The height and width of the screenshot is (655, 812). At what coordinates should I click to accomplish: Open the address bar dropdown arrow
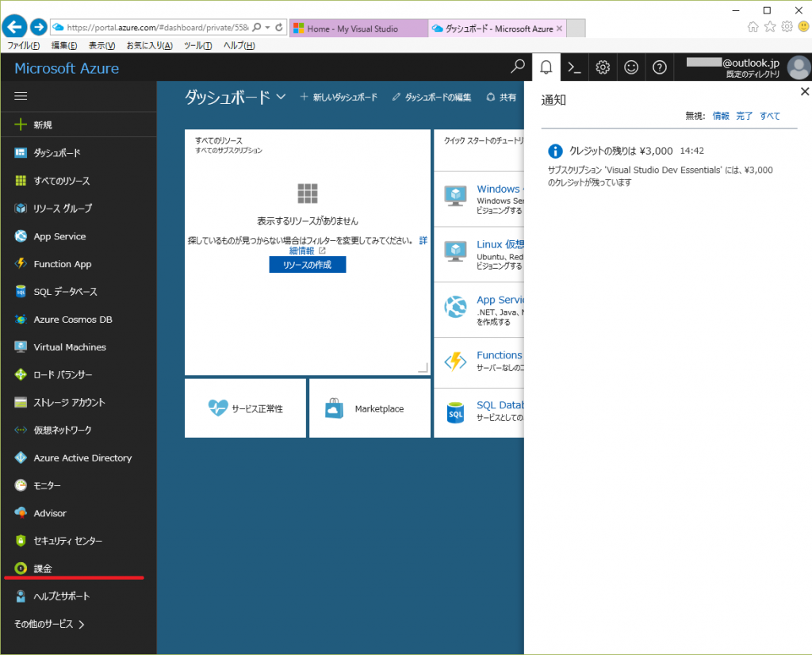click(x=268, y=28)
